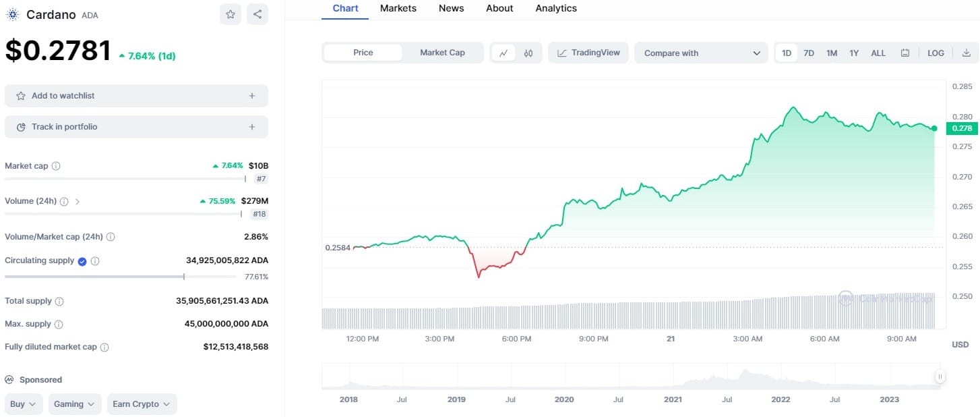Viewport: 980px width, 417px height.
Task: Expand the Earn Crypto dropdown
Action: coord(142,404)
